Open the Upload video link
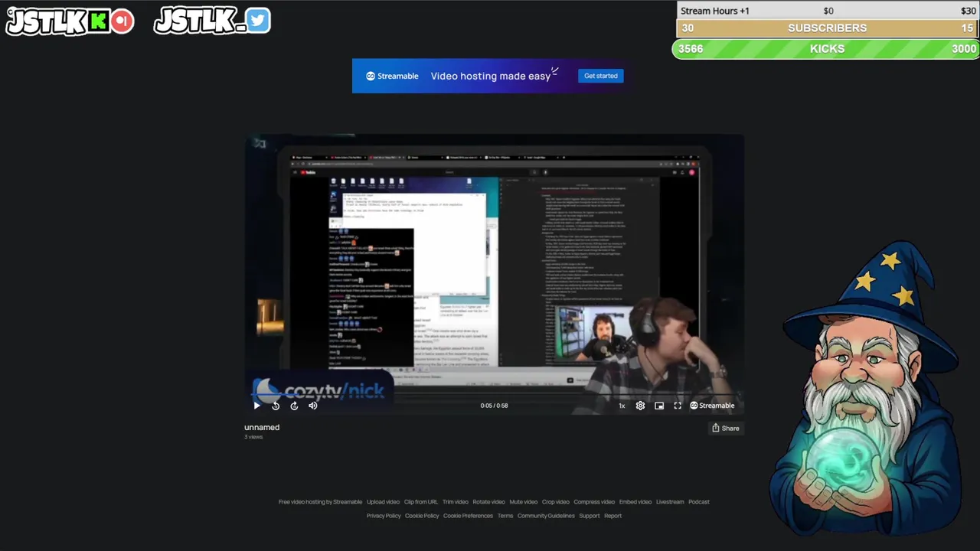Screen dimensions: 980x551 (x=383, y=502)
